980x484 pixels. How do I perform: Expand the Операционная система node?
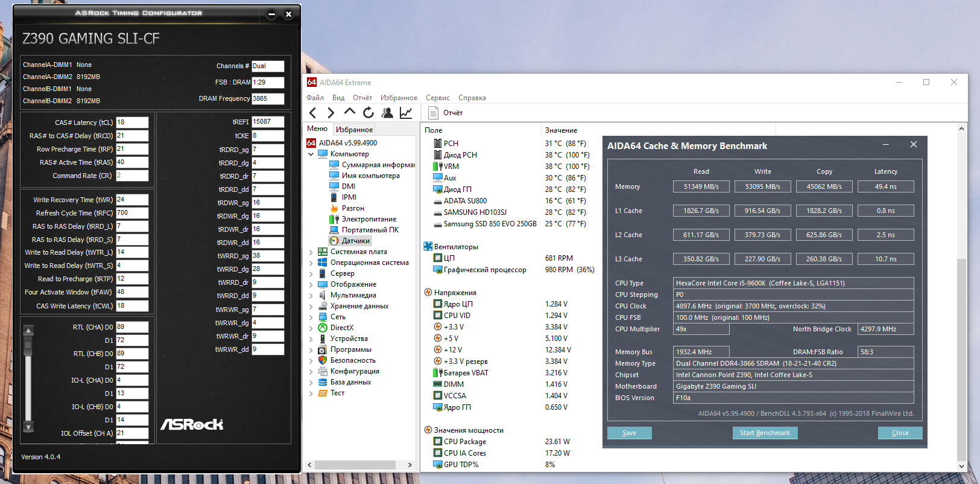pos(311,263)
